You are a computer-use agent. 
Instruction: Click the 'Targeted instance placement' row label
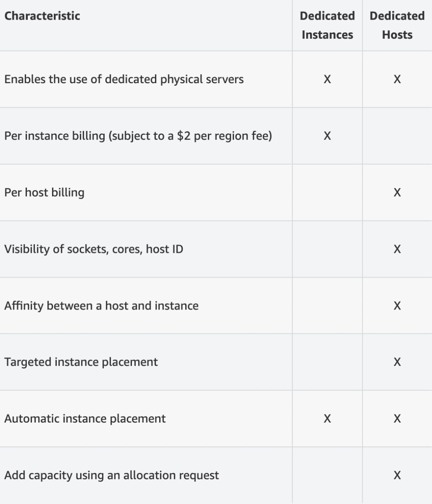(x=81, y=362)
